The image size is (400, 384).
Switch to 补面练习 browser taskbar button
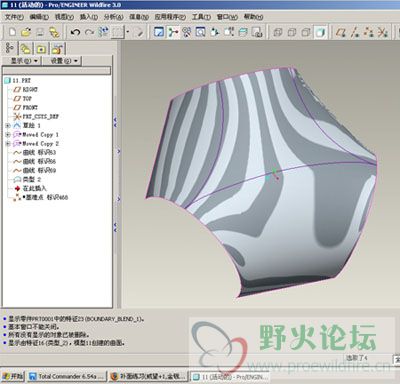click(x=149, y=377)
